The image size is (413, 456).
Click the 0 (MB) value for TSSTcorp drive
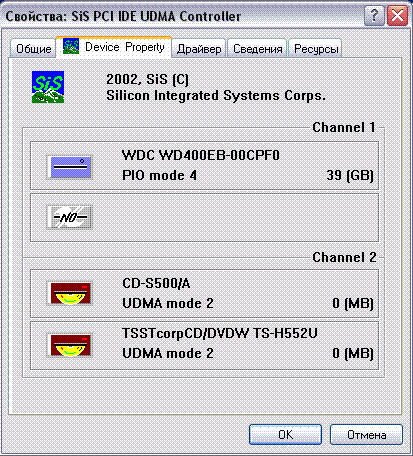click(x=353, y=353)
